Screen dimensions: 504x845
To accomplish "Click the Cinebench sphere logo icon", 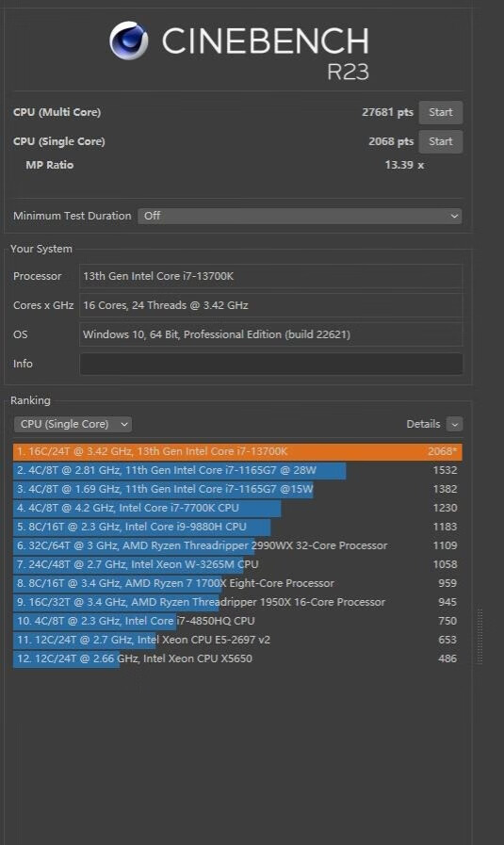I will 128,41.
